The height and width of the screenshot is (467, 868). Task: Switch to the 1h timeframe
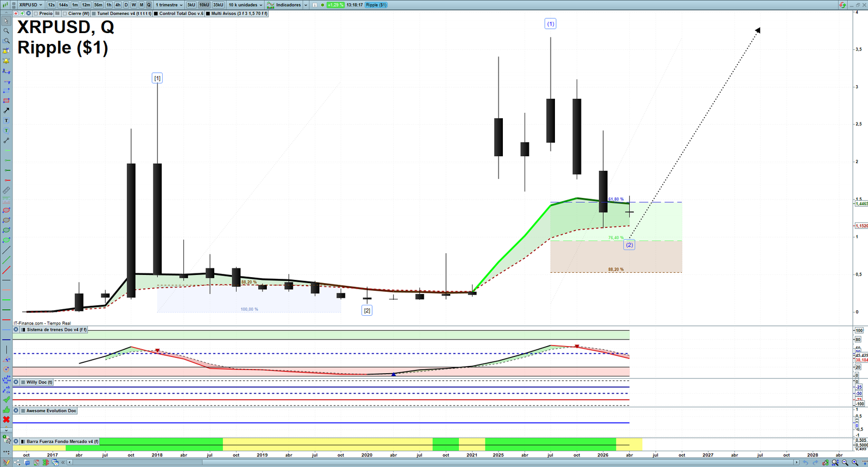coord(108,5)
